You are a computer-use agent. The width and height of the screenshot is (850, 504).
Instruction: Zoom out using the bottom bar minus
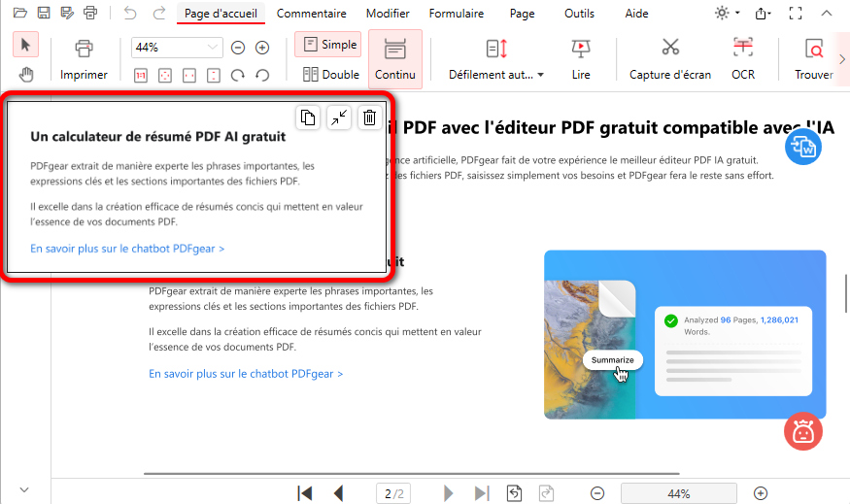pyautogui.click(x=596, y=493)
